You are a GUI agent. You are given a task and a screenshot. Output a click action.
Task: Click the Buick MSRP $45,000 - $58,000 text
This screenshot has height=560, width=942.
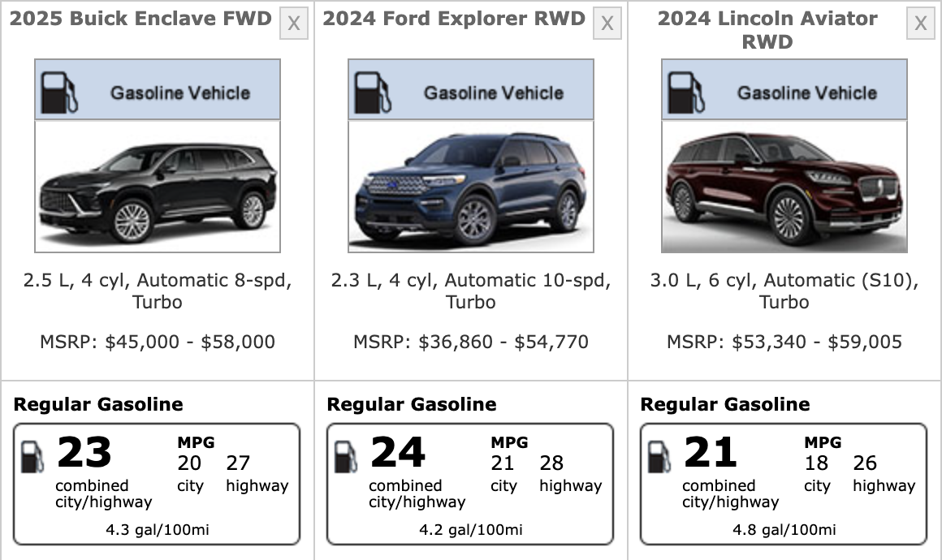click(x=158, y=342)
